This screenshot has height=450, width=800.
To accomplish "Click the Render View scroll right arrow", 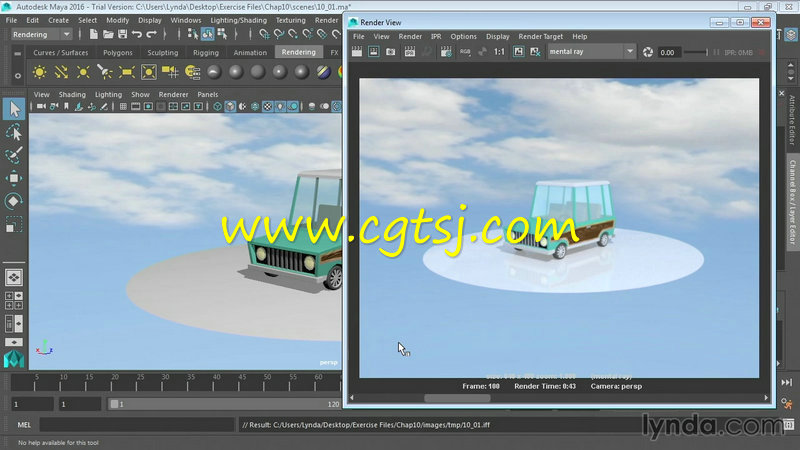I will (x=766, y=398).
